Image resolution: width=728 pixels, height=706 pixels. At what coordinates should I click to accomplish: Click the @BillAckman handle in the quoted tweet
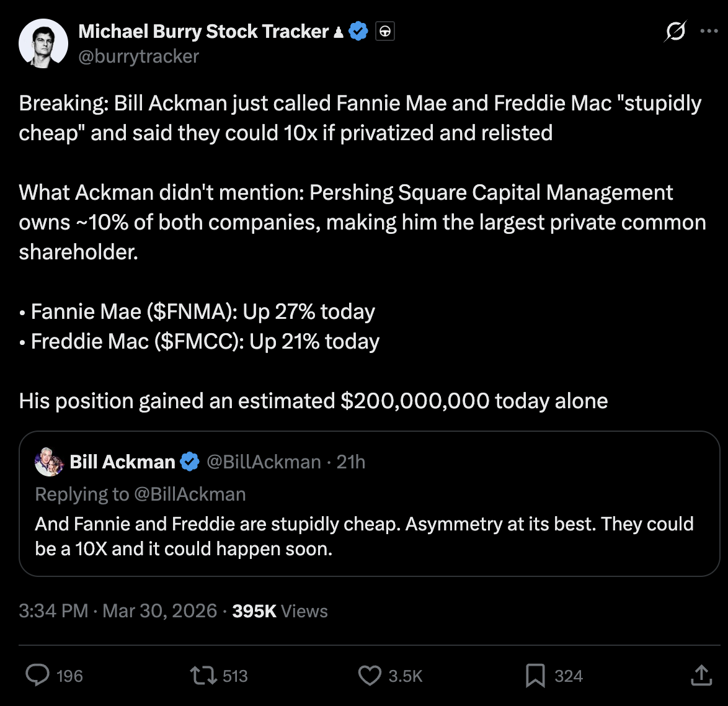point(264,462)
